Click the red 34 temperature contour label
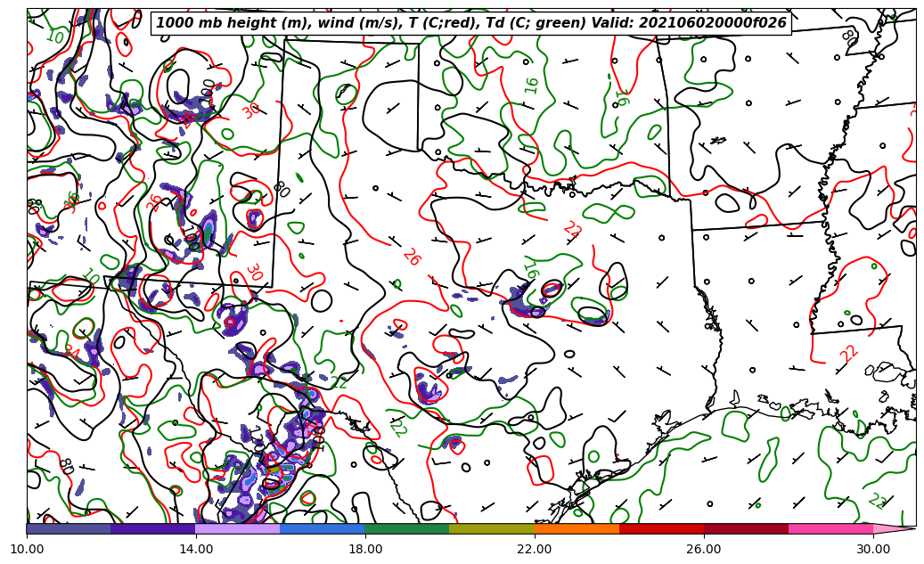Image resolution: width=924 pixels, height=564 pixels. [72, 352]
